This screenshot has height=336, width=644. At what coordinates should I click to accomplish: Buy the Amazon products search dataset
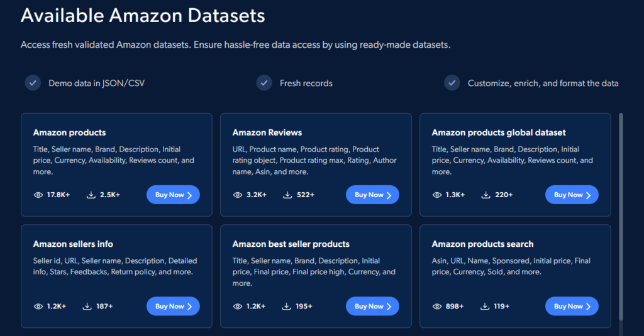pos(572,306)
